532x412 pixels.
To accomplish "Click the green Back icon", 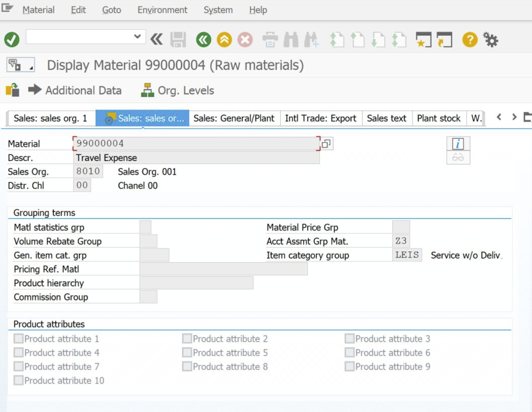I will (203, 40).
